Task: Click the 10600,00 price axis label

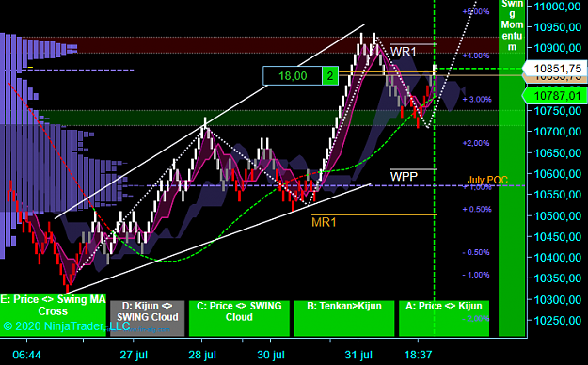Action: click(x=558, y=174)
